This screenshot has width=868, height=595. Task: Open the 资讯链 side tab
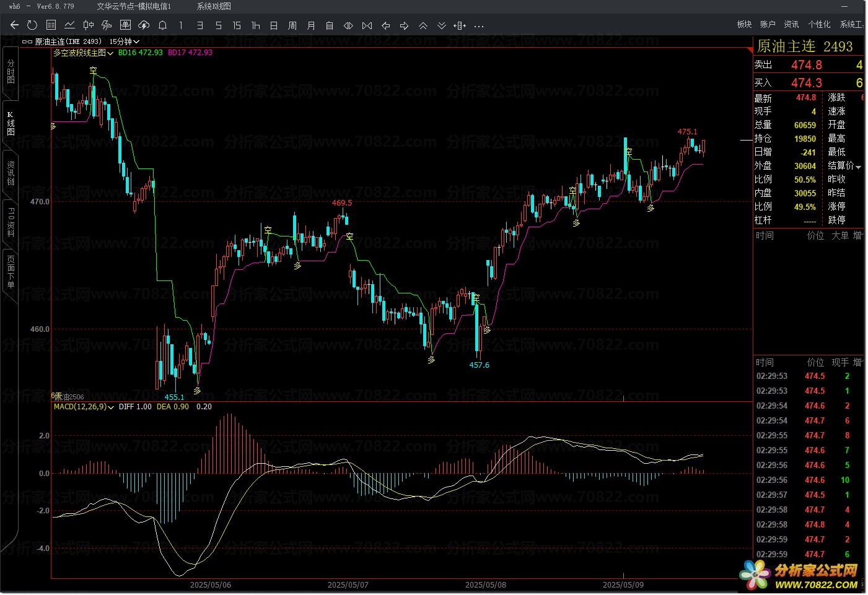click(11, 173)
